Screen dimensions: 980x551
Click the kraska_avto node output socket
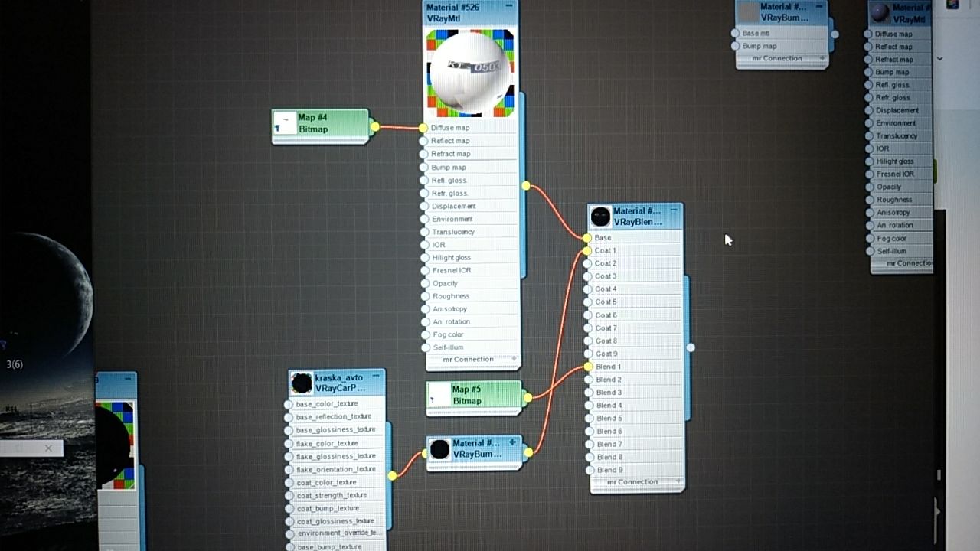coord(392,475)
